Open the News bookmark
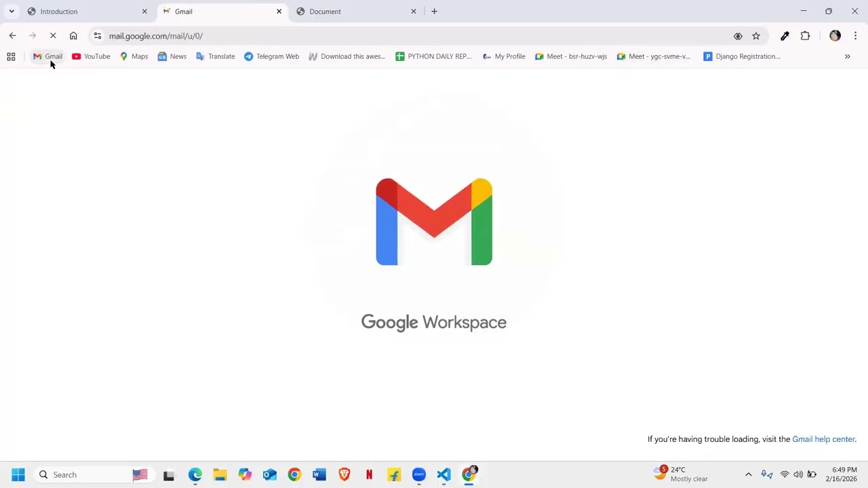This screenshot has height=488, width=868. click(172, 57)
